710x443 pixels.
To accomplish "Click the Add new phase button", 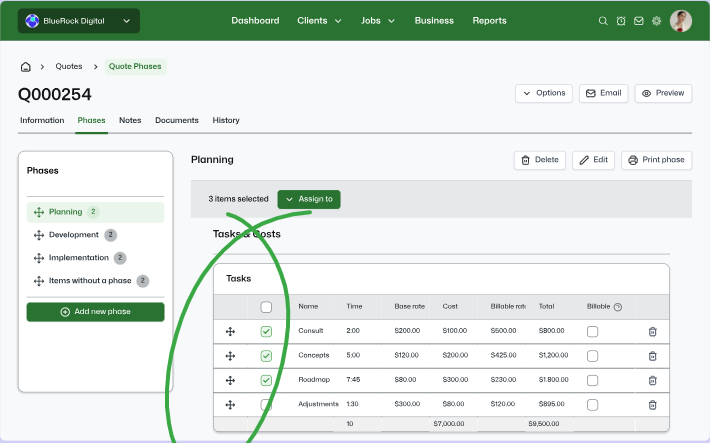I will tap(96, 312).
